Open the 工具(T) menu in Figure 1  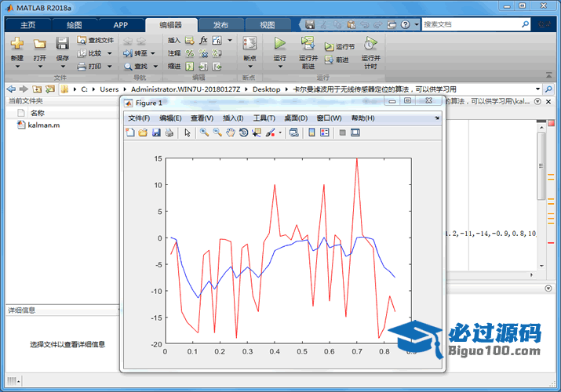[x=264, y=118]
